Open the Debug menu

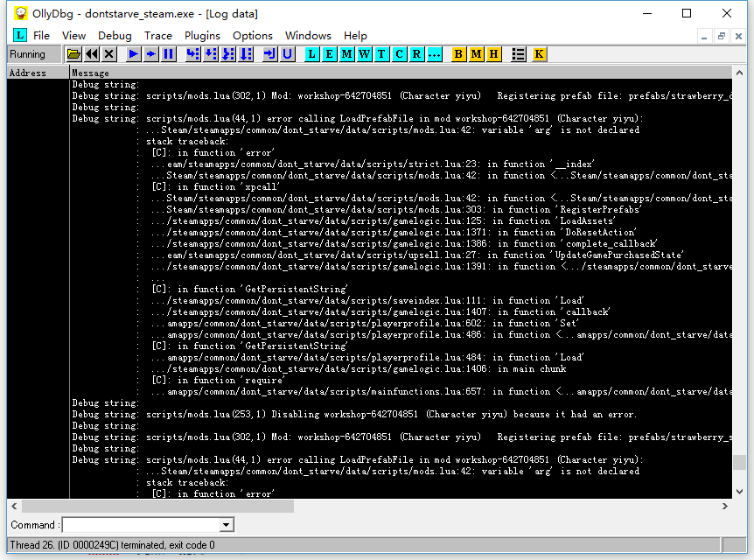pyautogui.click(x=115, y=36)
